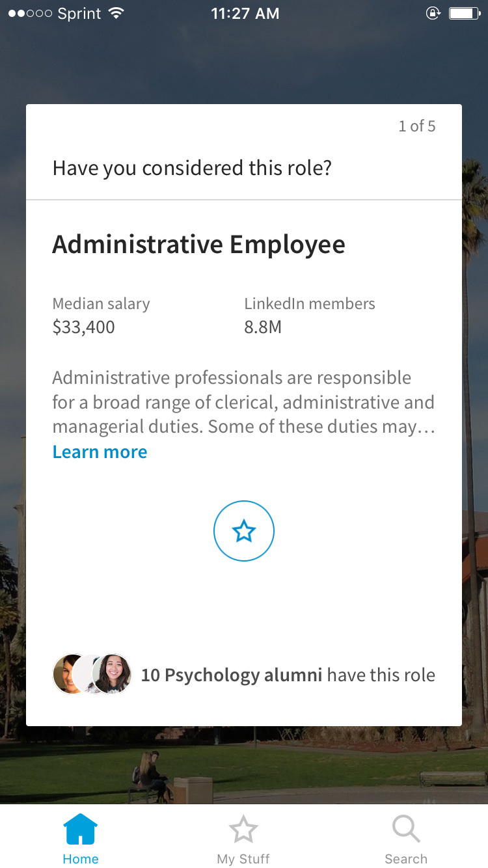Tap the star icon to save role
The image size is (488, 868).
(244, 531)
